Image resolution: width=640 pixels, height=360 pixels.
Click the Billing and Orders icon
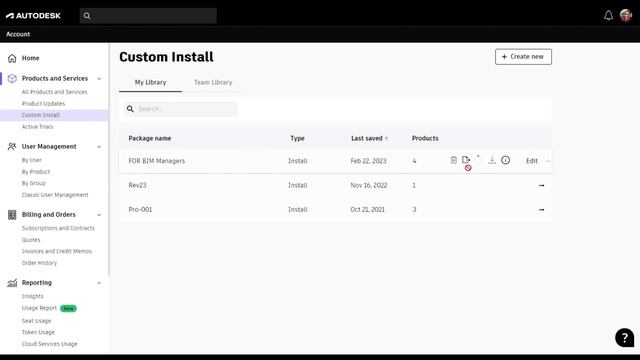(x=12, y=215)
